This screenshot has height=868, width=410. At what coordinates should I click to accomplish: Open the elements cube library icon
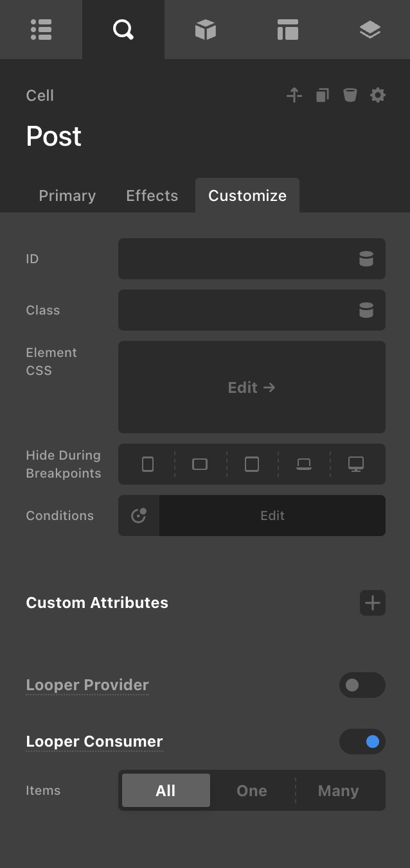pyautogui.click(x=205, y=30)
